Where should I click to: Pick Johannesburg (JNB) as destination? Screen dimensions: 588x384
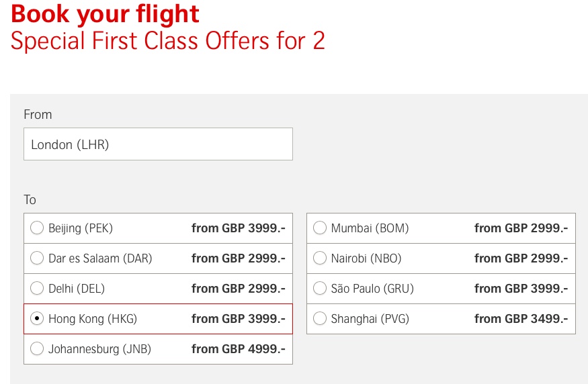point(37,349)
